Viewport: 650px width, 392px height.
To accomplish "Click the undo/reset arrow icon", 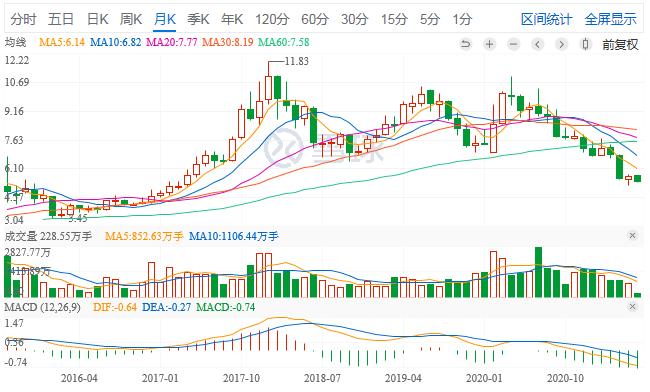I will 466,44.
